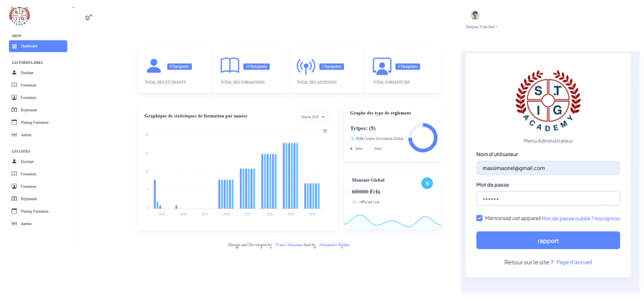Click the dollar sign Montant Global icon

pyautogui.click(x=427, y=183)
